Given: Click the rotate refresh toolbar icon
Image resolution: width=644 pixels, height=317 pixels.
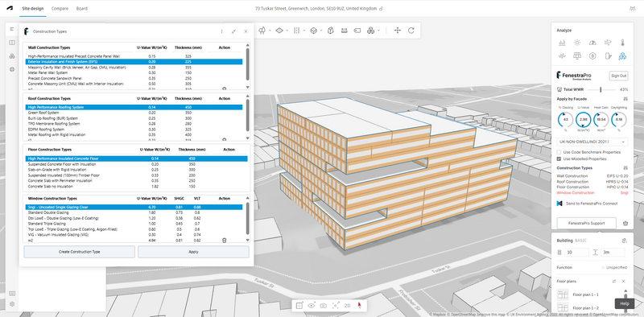Looking at the screenshot, I should coord(411,31).
